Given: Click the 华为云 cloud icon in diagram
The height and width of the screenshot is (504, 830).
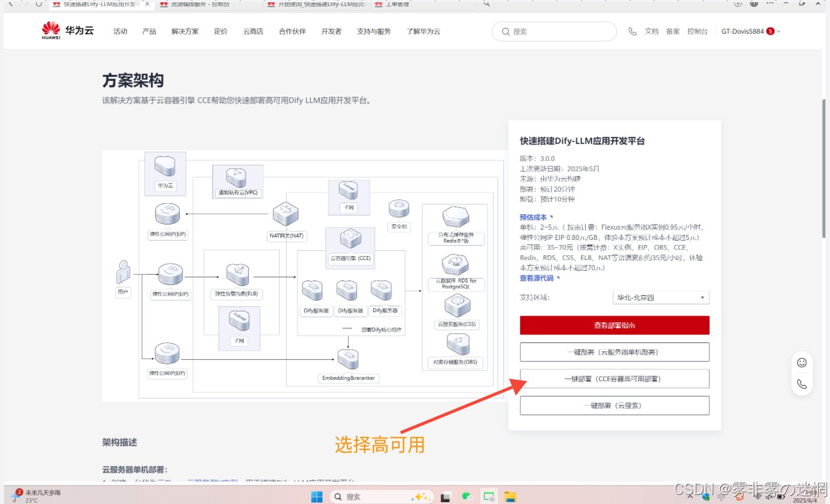Looking at the screenshot, I should 165,166.
